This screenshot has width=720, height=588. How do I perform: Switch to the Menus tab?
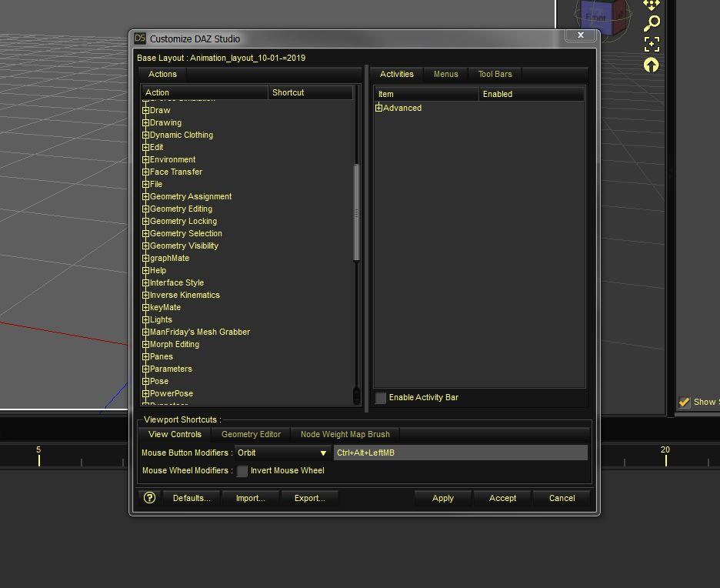tap(446, 74)
